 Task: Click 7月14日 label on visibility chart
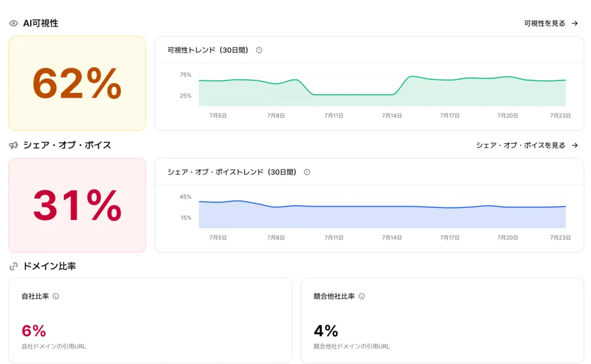tap(392, 116)
